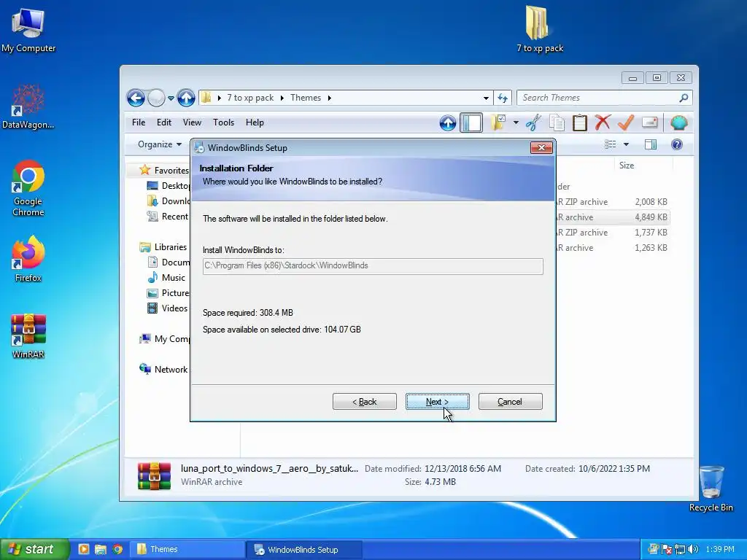Click My Computer desktop icon
This screenshot has width=747, height=560.
(x=28, y=30)
